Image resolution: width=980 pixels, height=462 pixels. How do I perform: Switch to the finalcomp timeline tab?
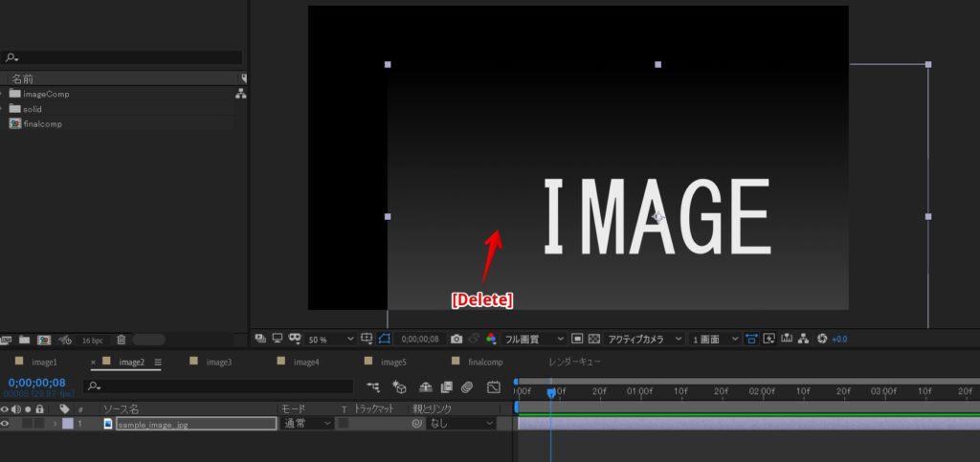485,363
